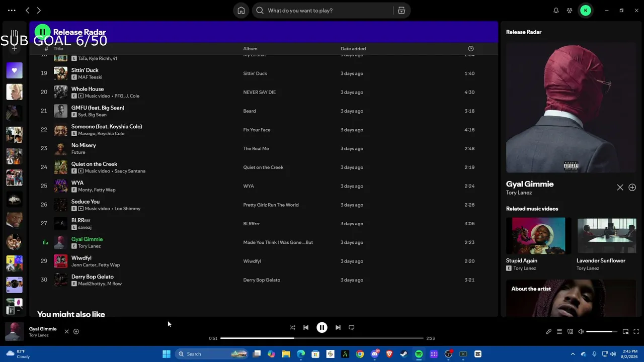Screen dimensions: 644x362
Task: Skip to the next track
Action: coord(338,328)
